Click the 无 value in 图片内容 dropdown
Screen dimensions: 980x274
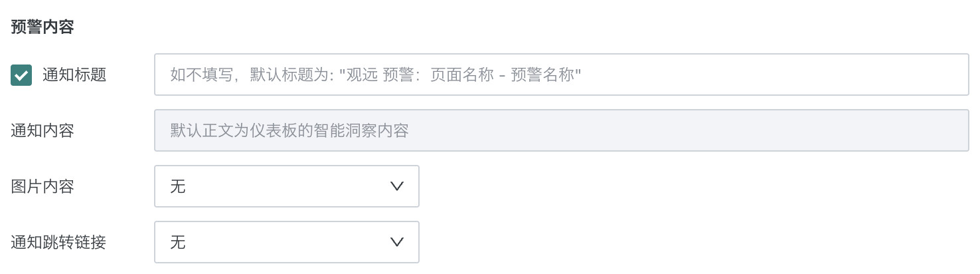[178, 186]
